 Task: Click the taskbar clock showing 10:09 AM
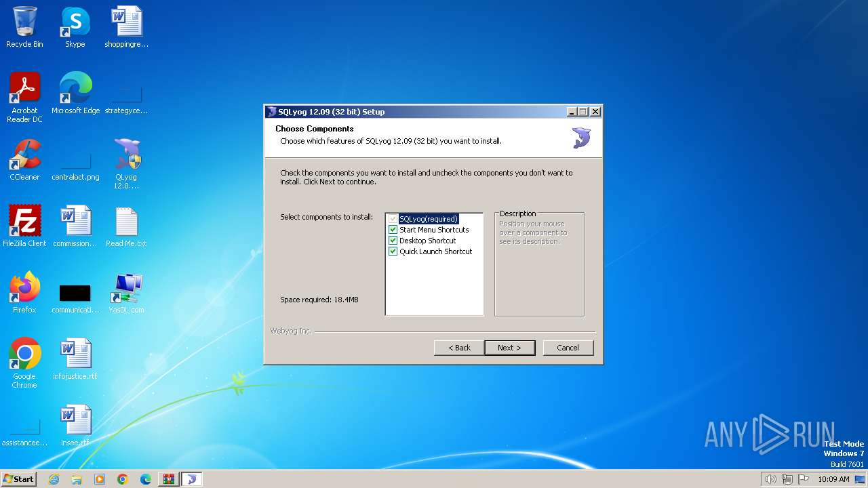[833, 479]
